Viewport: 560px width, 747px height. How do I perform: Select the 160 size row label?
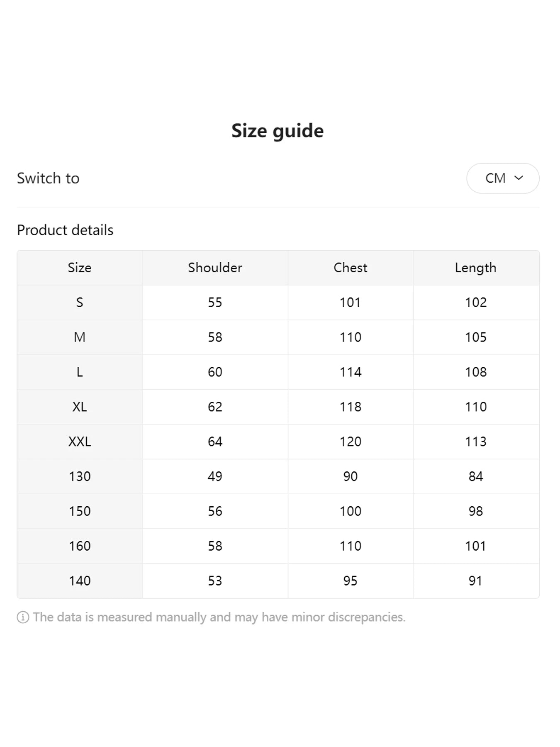coord(80,546)
